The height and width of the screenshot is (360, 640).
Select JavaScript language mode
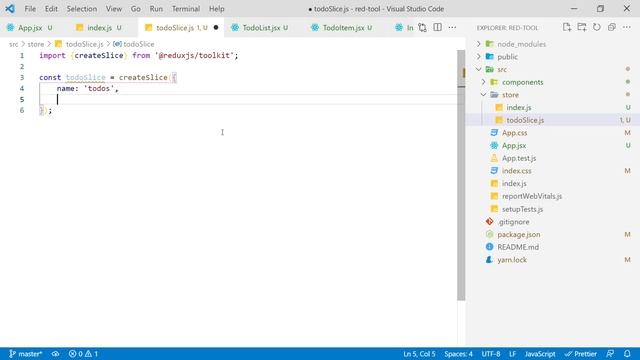pyautogui.click(x=540, y=354)
